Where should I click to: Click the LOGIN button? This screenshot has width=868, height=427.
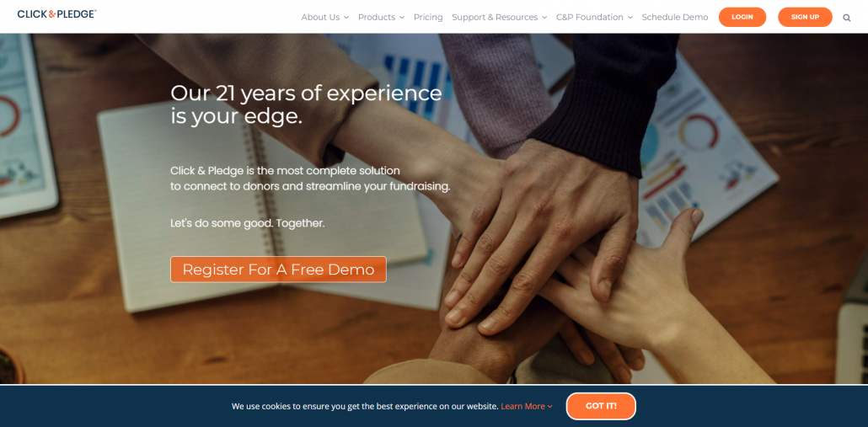[742, 17]
